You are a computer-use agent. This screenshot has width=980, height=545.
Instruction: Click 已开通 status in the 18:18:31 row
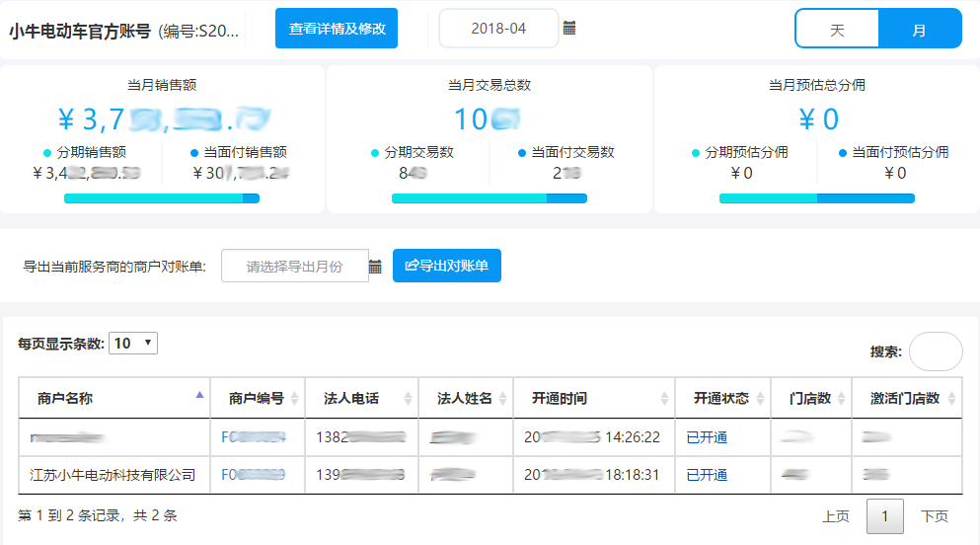707,475
